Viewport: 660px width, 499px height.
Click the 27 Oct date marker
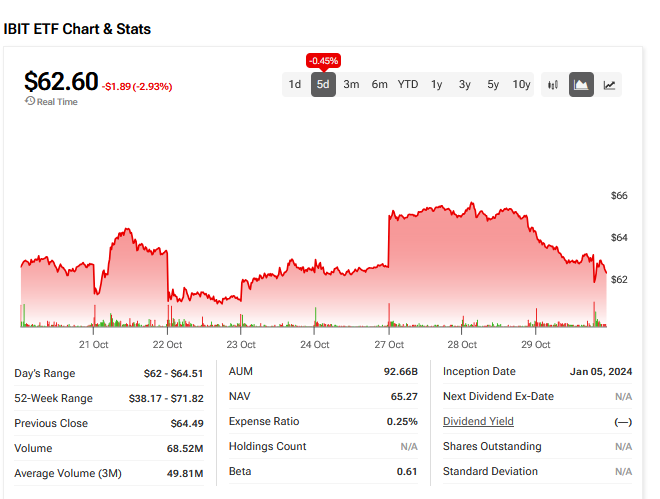click(388, 345)
